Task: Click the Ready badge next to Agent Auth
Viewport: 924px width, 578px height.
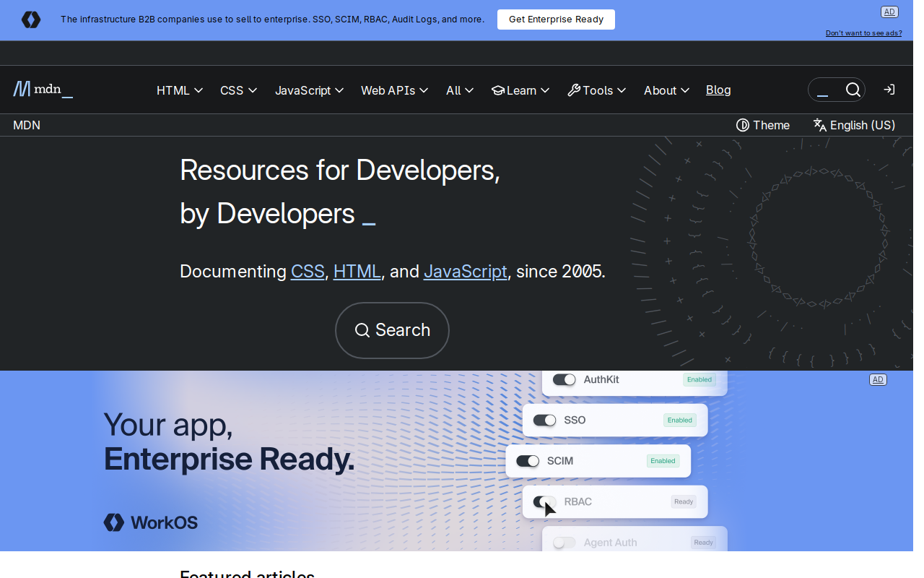Action: coord(703,543)
